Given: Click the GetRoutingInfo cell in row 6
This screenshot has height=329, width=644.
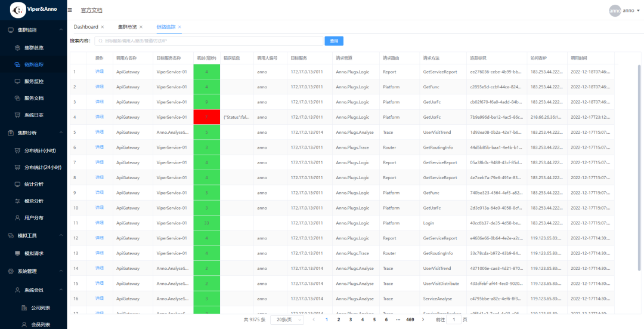Looking at the screenshot, I should pos(442,147).
